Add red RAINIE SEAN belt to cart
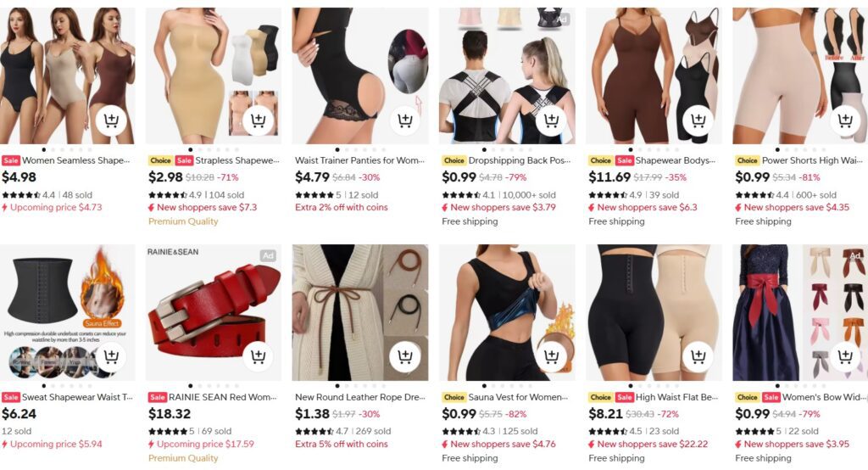The image size is (868, 470). [258, 356]
